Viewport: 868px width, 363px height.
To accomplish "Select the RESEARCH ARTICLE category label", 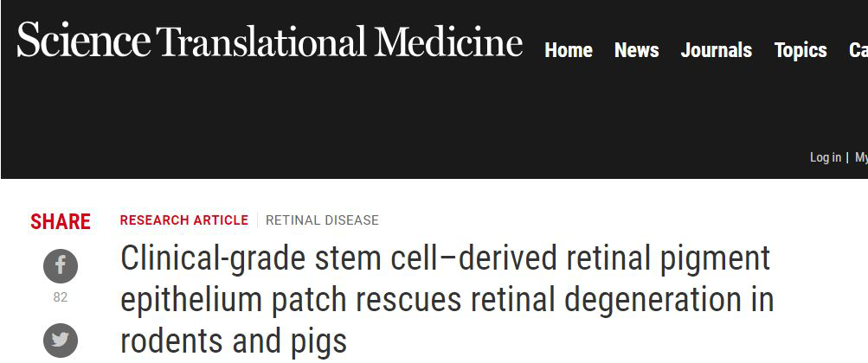I will pyautogui.click(x=184, y=220).
